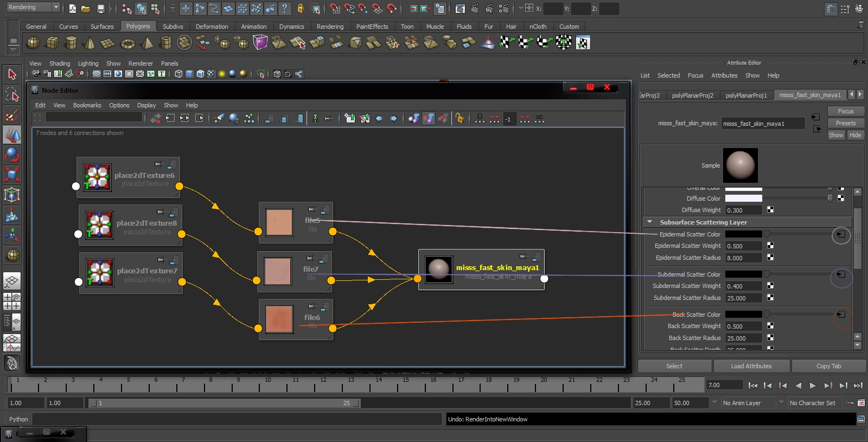Click the Load Attributes button
The image size is (868, 442).
click(x=751, y=366)
